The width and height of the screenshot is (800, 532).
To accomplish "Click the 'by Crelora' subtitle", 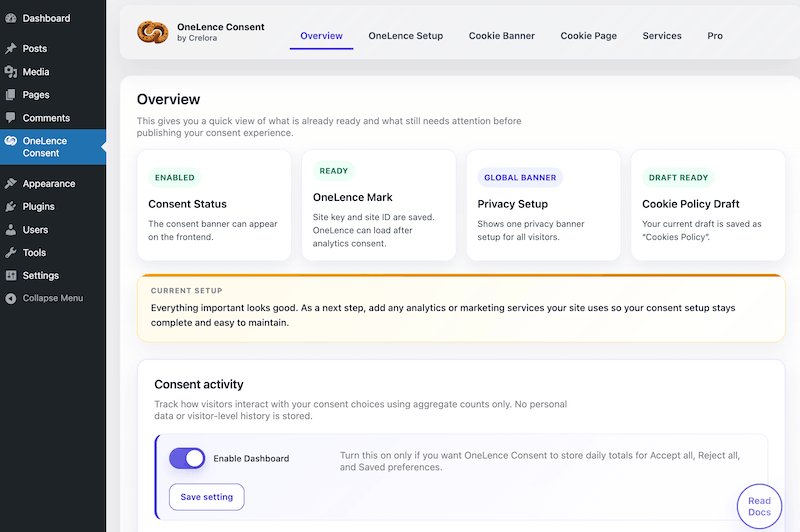I will (x=197, y=38).
